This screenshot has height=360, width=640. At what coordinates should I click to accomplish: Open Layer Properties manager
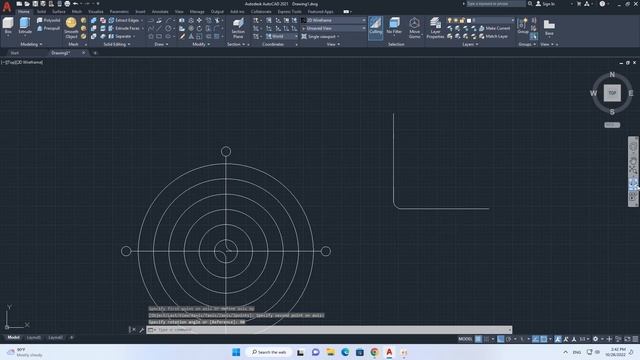[x=435, y=28]
